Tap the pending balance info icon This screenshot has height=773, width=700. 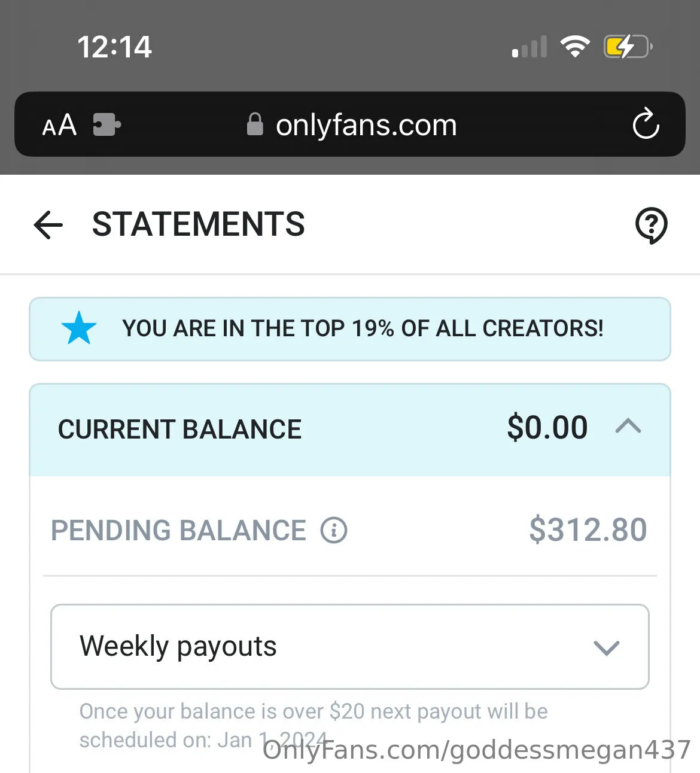pyautogui.click(x=334, y=530)
